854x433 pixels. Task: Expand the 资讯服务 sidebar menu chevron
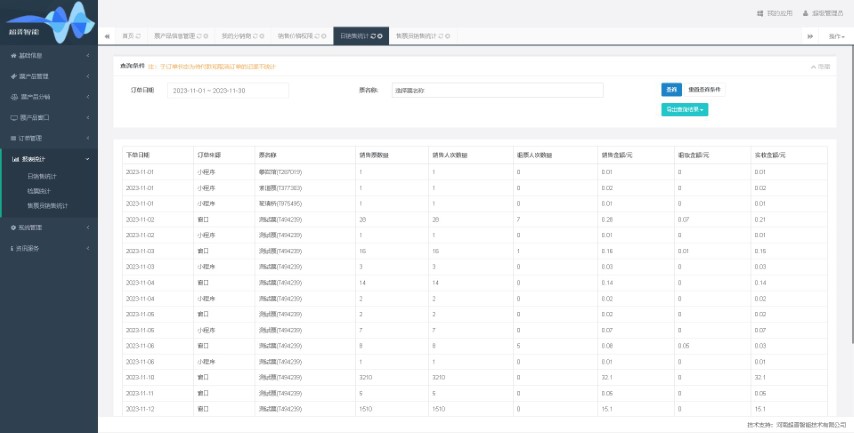coord(88,248)
